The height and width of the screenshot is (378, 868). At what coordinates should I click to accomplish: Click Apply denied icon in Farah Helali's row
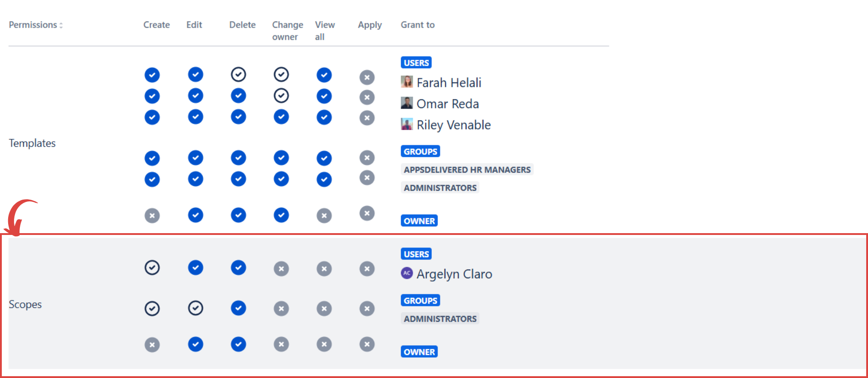point(367,77)
